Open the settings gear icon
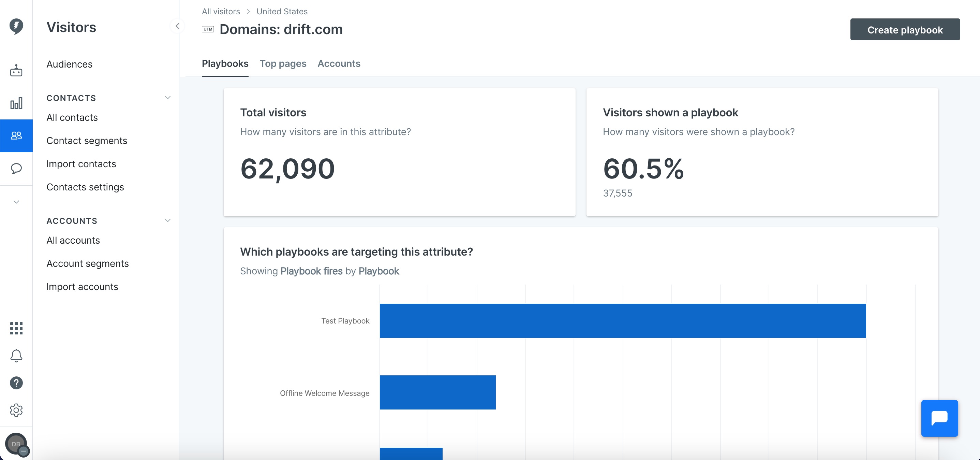This screenshot has height=460, width=980. tap(16, 410)
